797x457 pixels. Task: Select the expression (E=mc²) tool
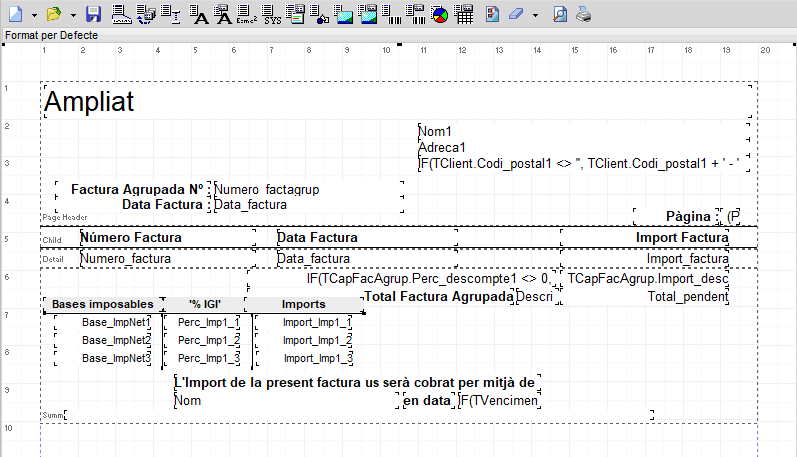point(247,14)
